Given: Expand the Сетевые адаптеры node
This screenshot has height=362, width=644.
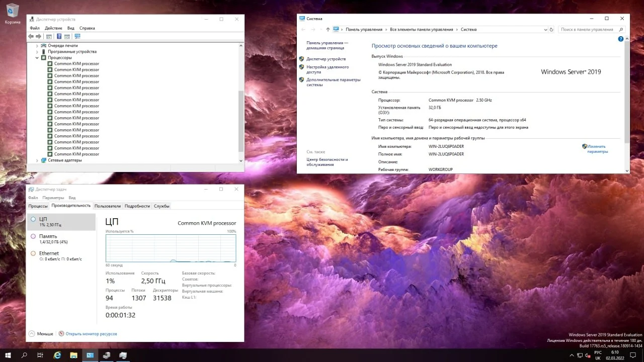Looking at the screenshot, I should pos(37,160).
